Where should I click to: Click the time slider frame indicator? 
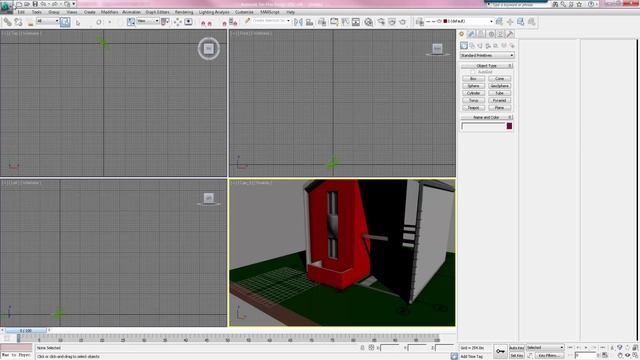[x=26, y=331]
